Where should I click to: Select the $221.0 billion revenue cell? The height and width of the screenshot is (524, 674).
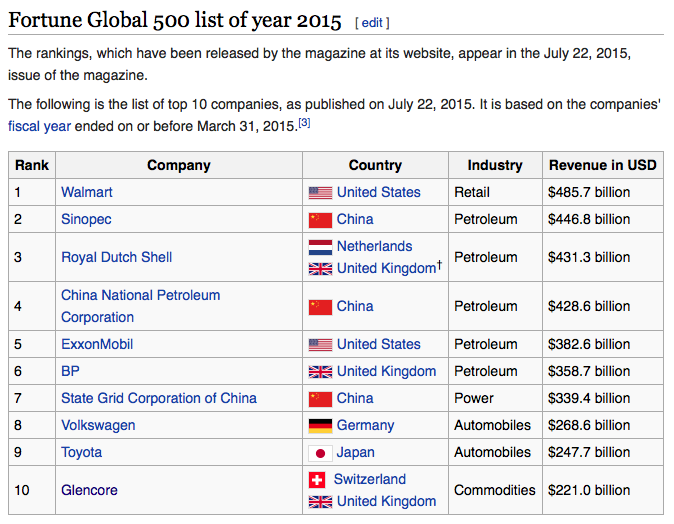603,490
